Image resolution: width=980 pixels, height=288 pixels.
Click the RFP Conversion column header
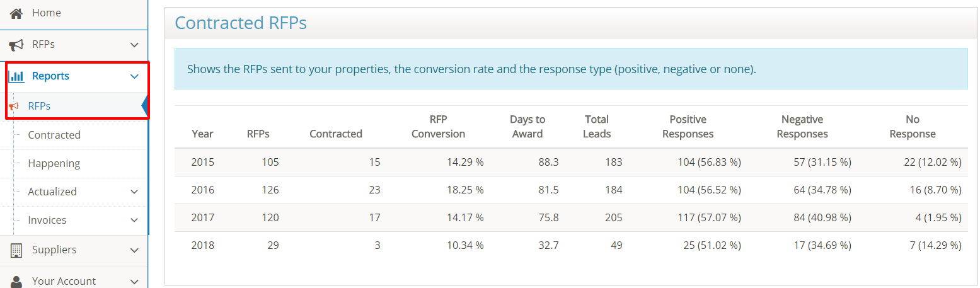[x=438, y=127]
